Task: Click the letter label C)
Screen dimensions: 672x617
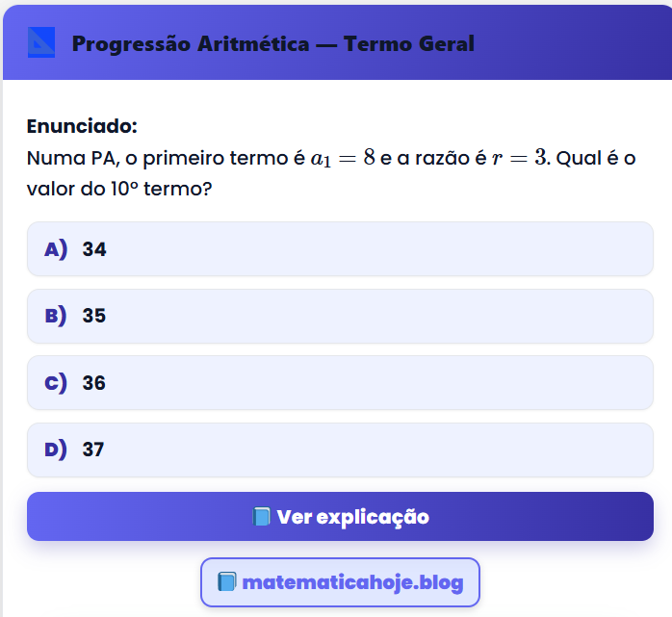Action: point(56,383)
